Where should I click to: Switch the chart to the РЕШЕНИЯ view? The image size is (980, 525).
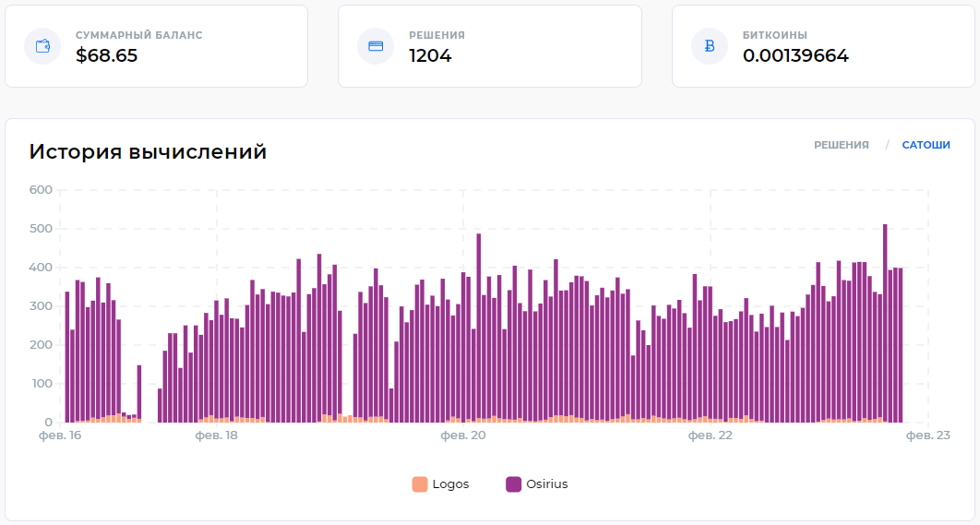(841, 145)
